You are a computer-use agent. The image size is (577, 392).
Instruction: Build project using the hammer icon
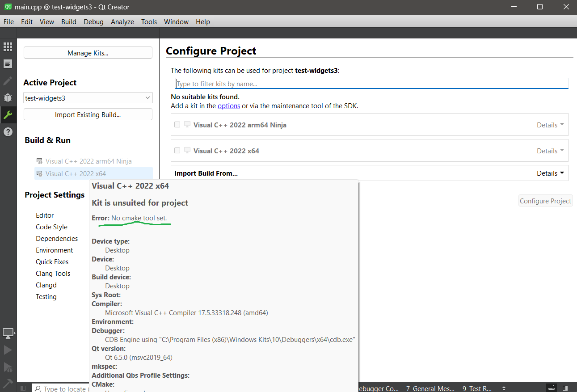tap(8, 383)
